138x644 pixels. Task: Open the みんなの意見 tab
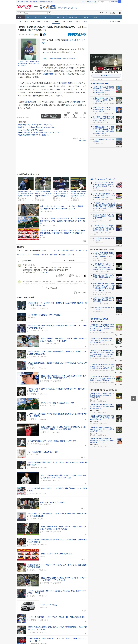(73, 17)
